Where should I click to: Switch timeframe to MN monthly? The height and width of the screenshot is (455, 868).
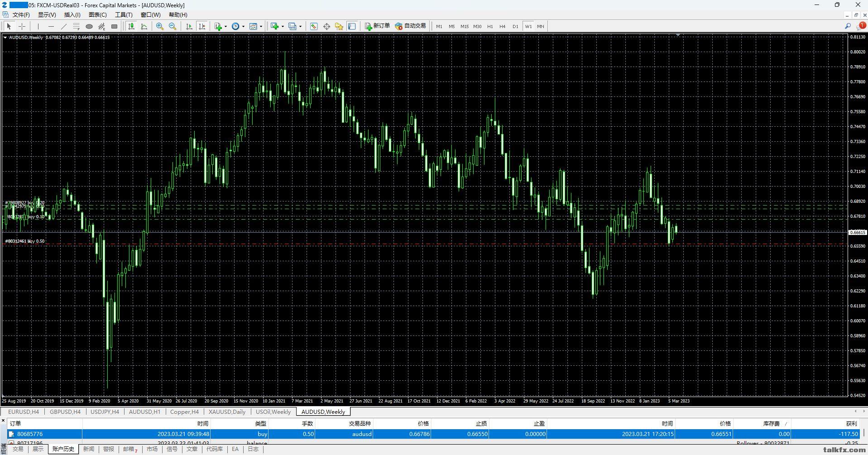[x=541, y=26]
